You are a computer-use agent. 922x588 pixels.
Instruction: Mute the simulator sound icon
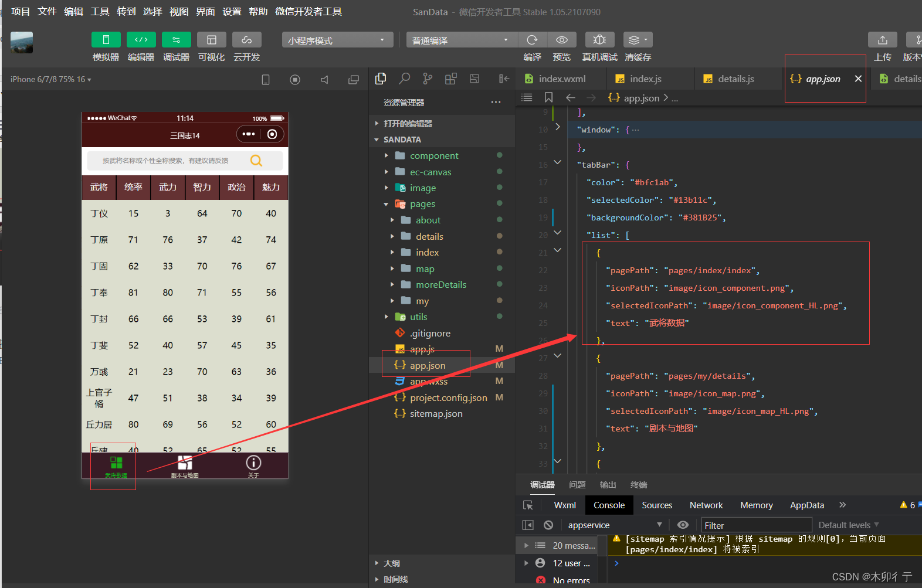point(324,80)
